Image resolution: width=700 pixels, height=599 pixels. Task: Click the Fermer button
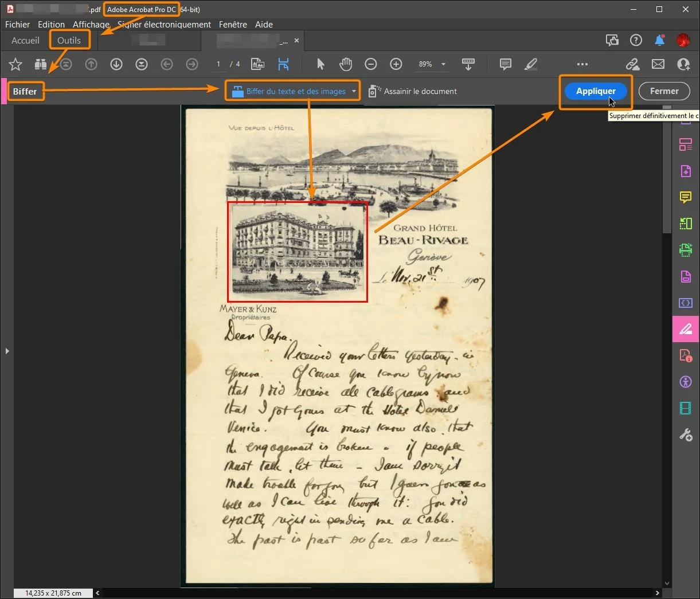[x=664, y=91]
